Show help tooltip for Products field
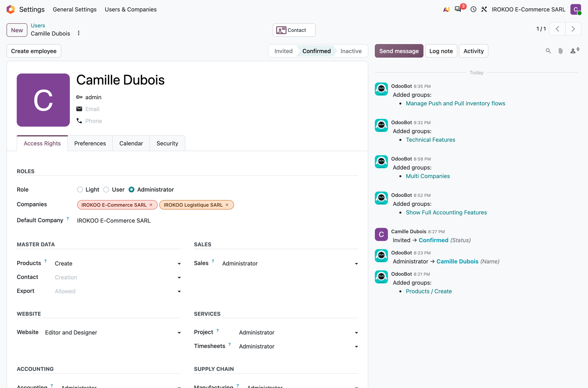Screen dimensions: 588x388 (46, 261)
